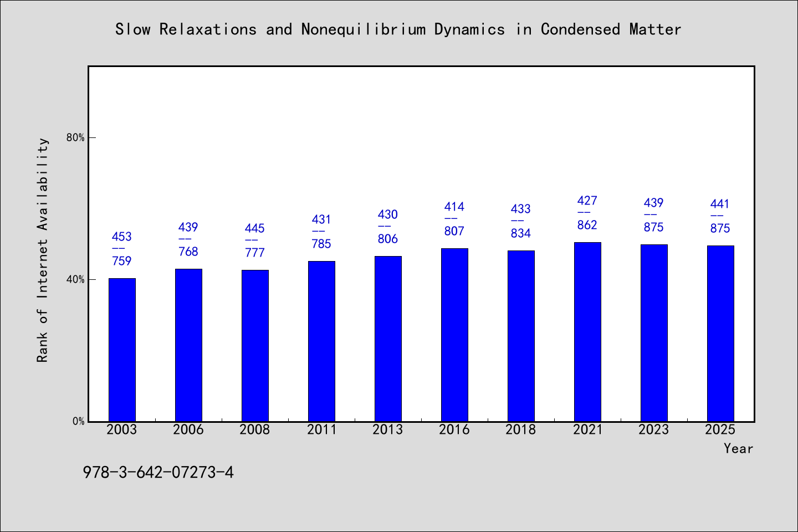Screen dimensions: 798x532
Task: Click the 2006 x-axis label
Action: point(188,430)
